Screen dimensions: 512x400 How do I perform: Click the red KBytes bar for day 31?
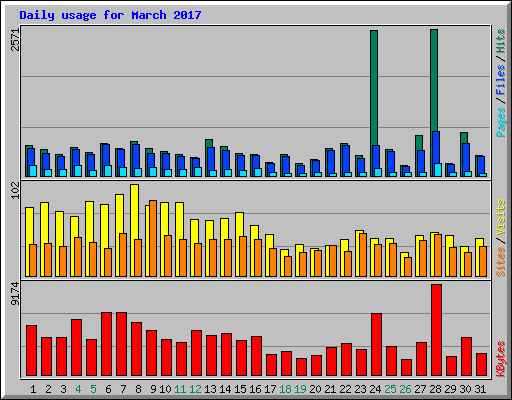click(x=481, y=365)
